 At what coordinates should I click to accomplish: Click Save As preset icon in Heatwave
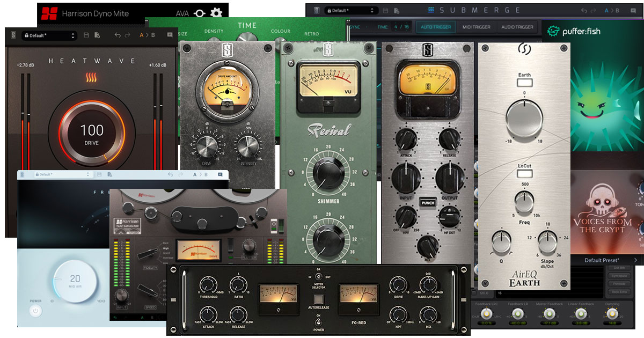[97, 35]
